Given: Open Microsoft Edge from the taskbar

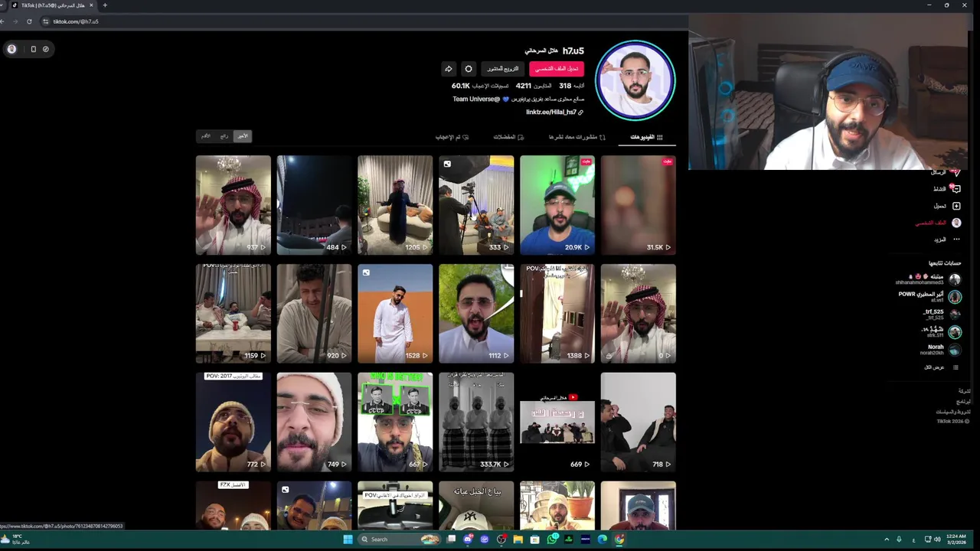Looking at the screenshot, I should 603,540.
